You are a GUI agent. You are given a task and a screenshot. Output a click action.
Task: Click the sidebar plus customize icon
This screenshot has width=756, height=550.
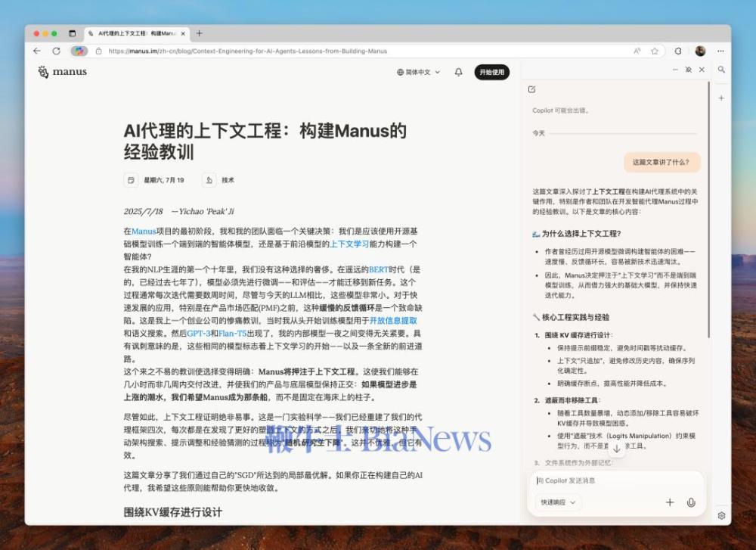click(721, 98)
